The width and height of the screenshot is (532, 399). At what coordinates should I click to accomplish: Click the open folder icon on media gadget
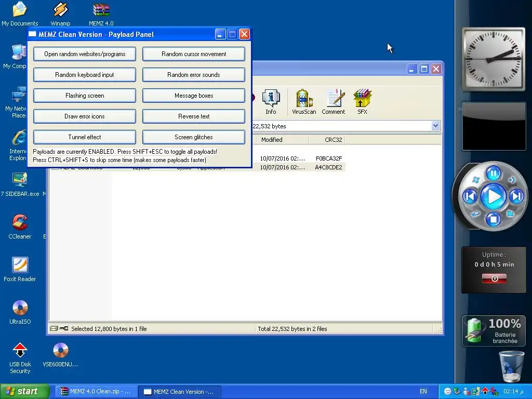point(510,214)
